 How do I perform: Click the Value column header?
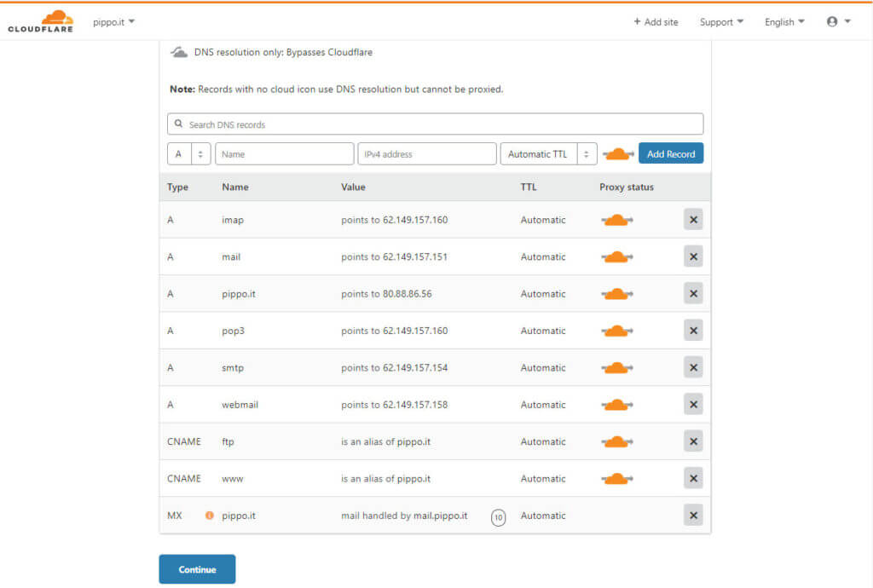coord(353,187)
